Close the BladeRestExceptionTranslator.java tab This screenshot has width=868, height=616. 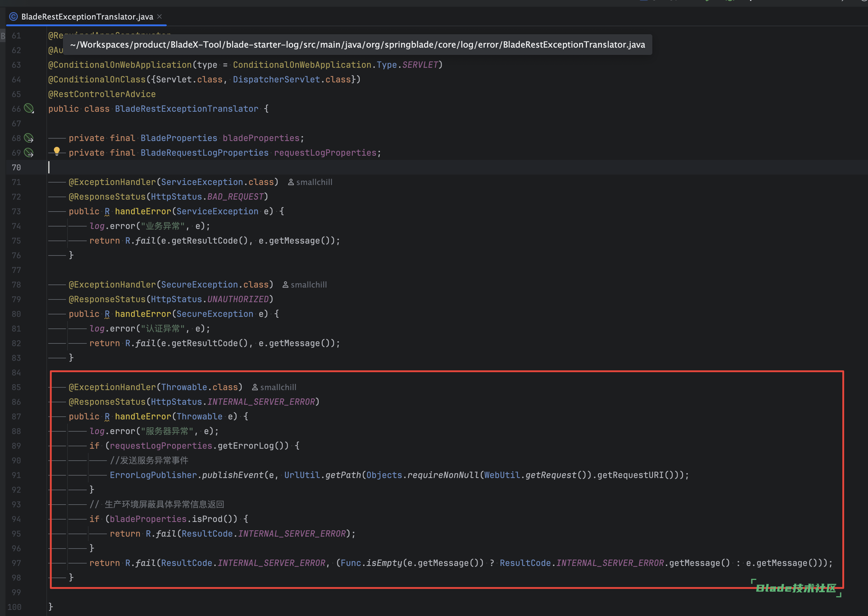[x=160, y=16]
